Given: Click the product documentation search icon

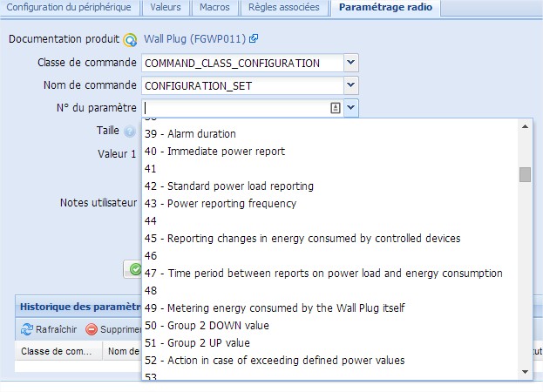Looking at the screenshot, I should pos(130,40).
